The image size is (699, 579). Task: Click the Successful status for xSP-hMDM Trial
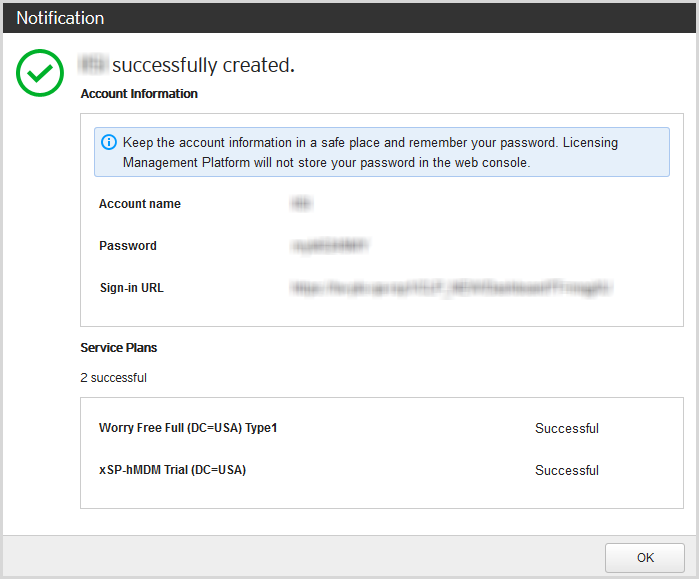(566, 470)
